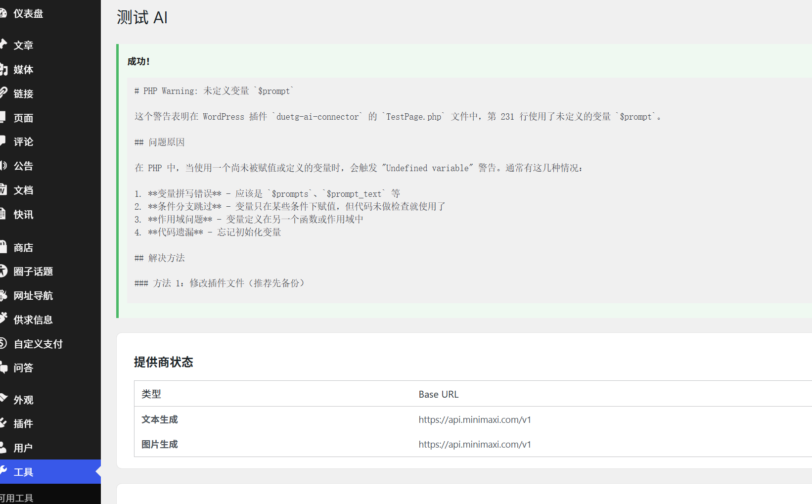Screen dimensions: 812x504
Task: Click the 问答 chat icon
Action: pos(3,367)
